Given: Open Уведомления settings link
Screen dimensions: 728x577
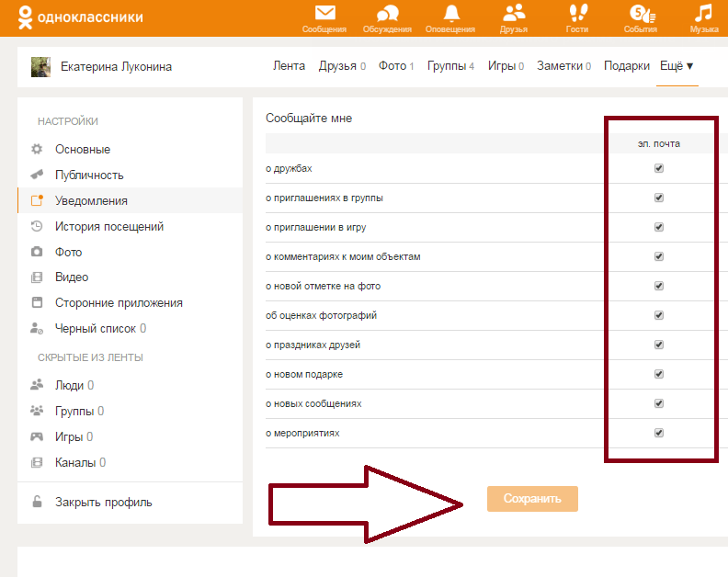Looking at the screenshot, I should pyautogui.click(x=91, y=200).
